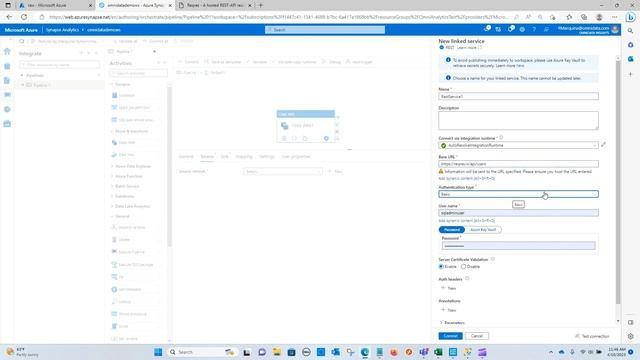Click the info icon next to Auth headers

pyautogui.click(x=467, y=279)
